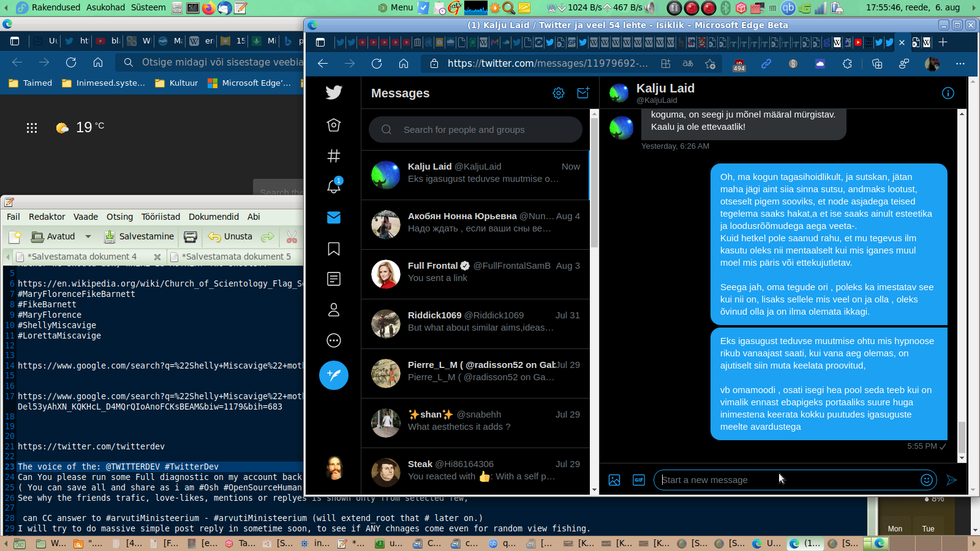Open the Edge Beta profile avatar
The height and width of the screenshot is (551, 980).
pyautogui.click(x=932, y=64)
